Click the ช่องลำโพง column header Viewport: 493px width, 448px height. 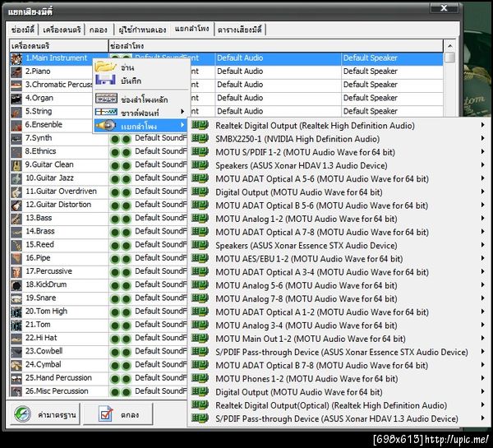276,46
